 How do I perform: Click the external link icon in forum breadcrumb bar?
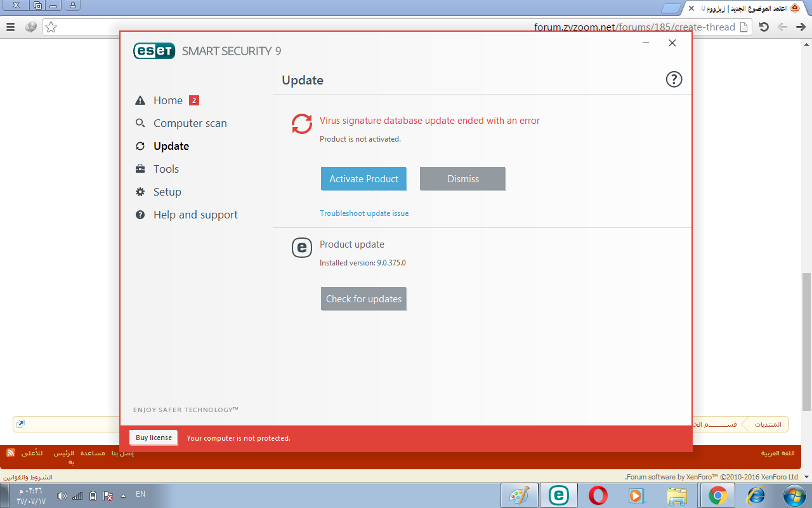click(20, 424)
